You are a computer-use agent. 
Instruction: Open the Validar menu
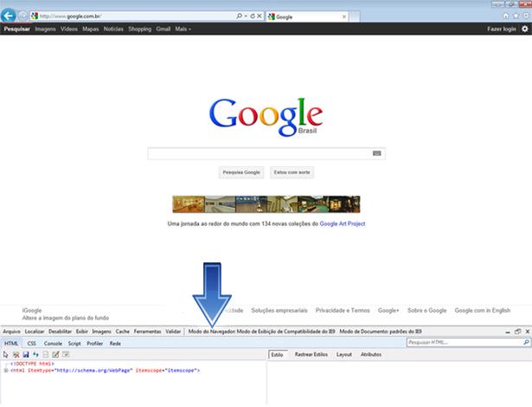173,332
